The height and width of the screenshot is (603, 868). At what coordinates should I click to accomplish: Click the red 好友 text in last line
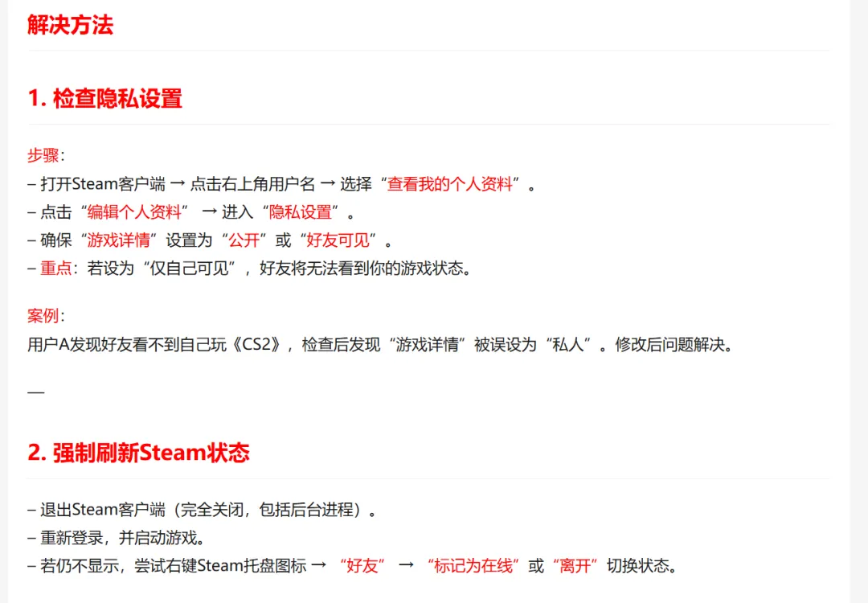tap(362, 566)
